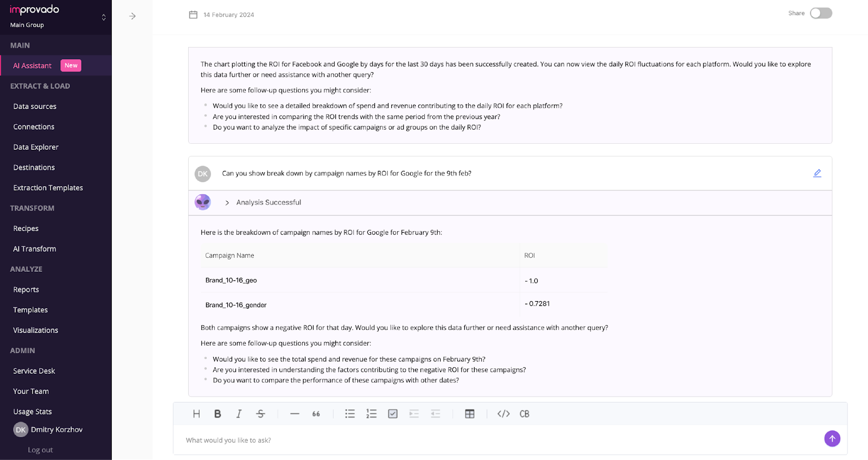
Task: Edit the campaign ROI question
Action: pos(817,173)
